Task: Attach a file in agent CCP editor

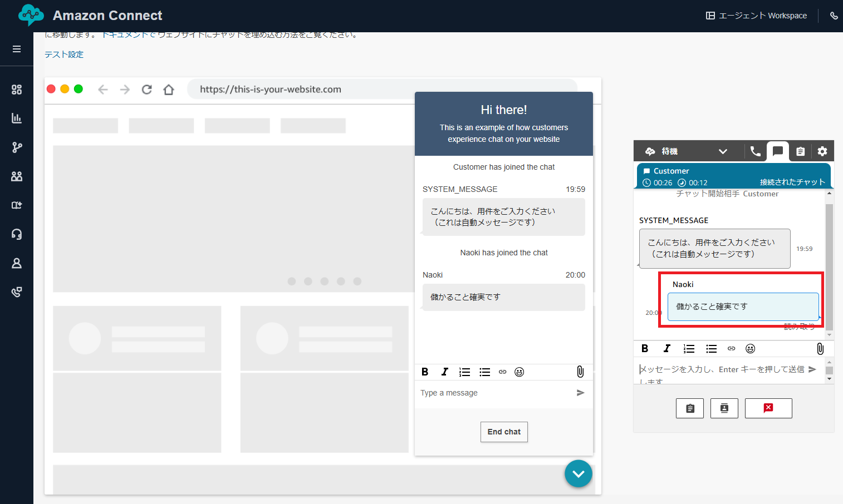Action: point(820,349)
